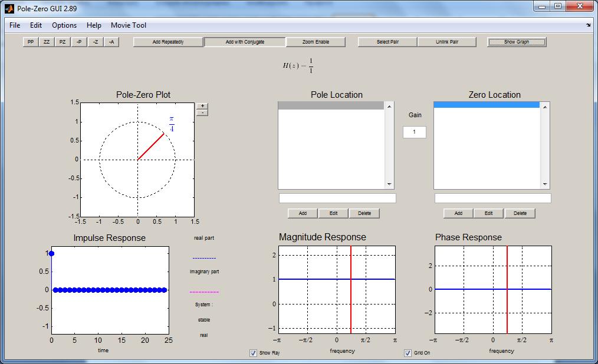The image size is (598, 364).
Task: Click the zero location entry field
Action: point(493,198)
